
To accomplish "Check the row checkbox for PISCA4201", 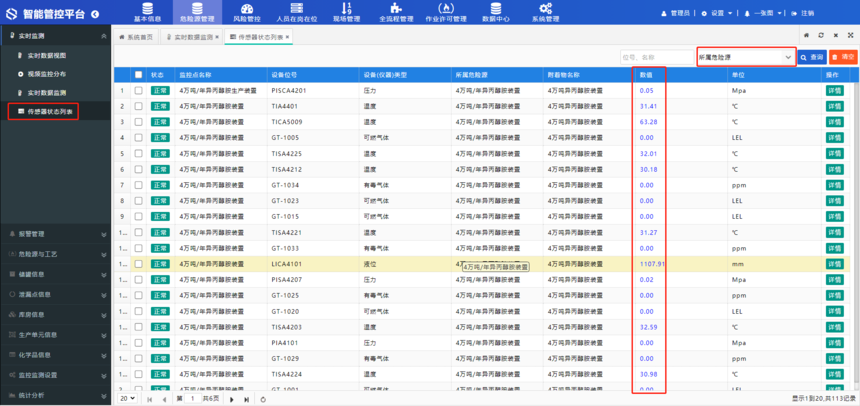I will pos(138,90).
